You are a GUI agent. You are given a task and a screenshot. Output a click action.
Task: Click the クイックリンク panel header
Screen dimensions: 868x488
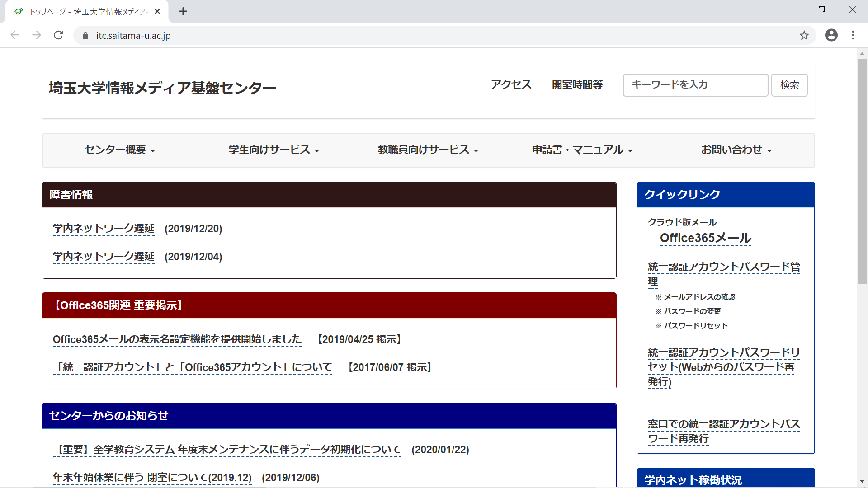tap(726, 195)
